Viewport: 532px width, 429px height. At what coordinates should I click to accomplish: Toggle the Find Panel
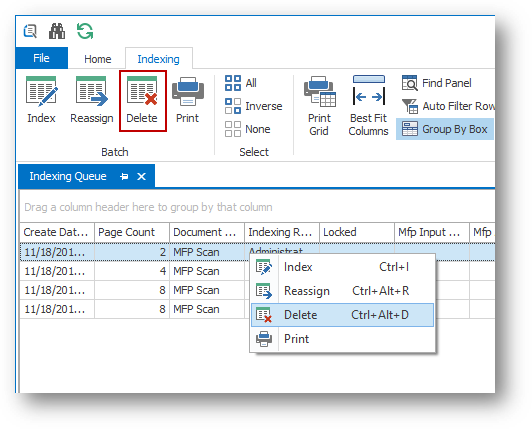coord(437,83)
